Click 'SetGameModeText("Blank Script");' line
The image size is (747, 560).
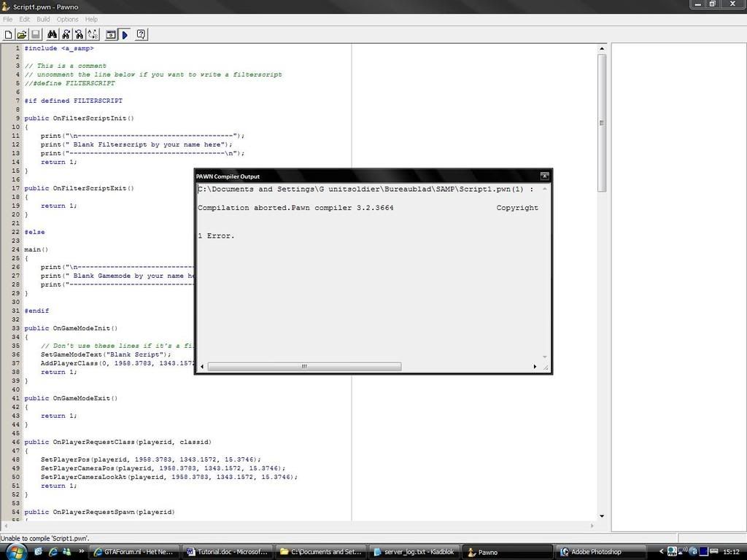pyautogui.click(x=106, y=354)
